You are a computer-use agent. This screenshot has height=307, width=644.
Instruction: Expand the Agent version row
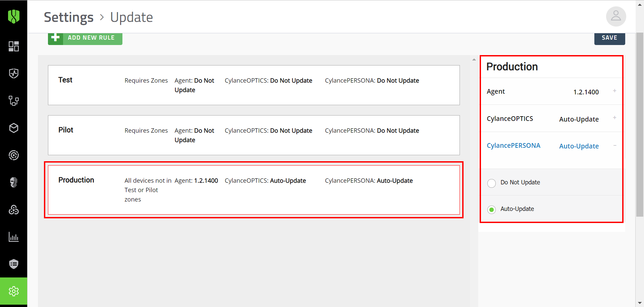click(x=614, y=91)
